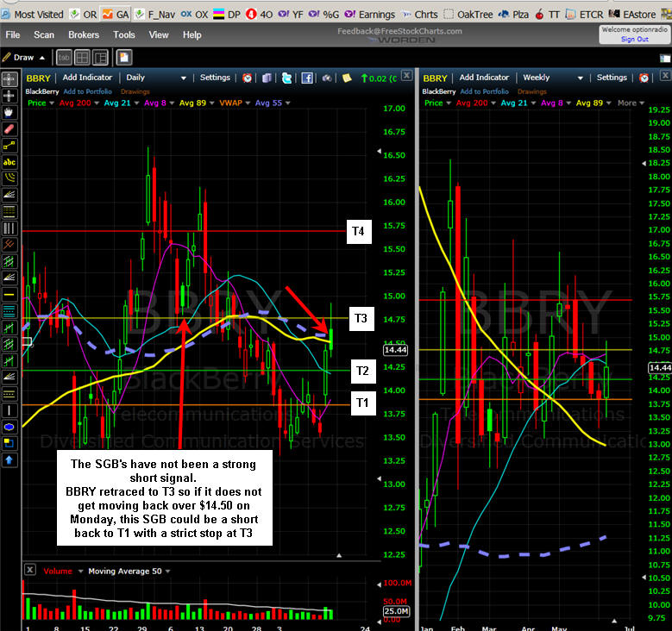The height and width of the screenshot is (631, 672).
Task: Click the blue up arrow drawing tool
Action: point(9,460)
